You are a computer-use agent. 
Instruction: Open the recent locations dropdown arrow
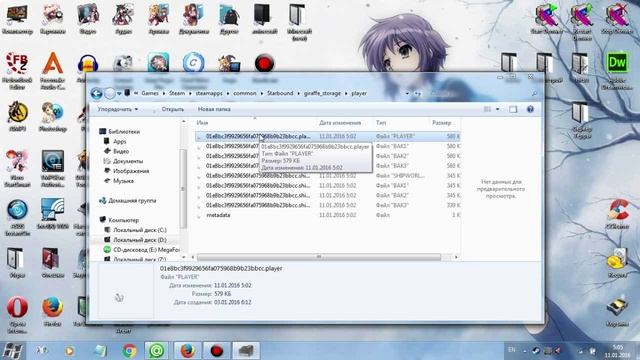click(119, 93)
